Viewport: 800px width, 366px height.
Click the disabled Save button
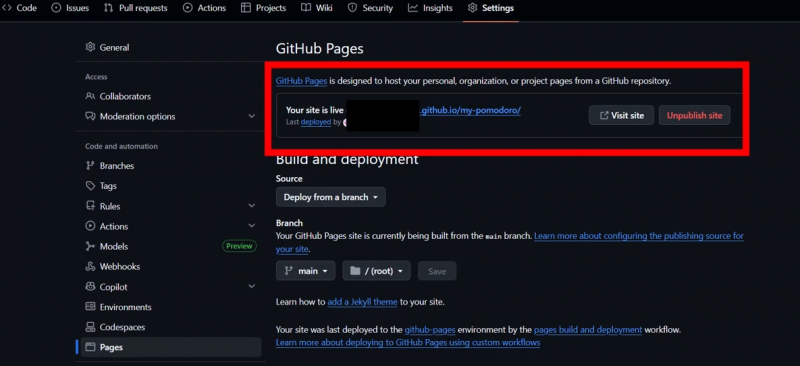click(x=437, y=271)
